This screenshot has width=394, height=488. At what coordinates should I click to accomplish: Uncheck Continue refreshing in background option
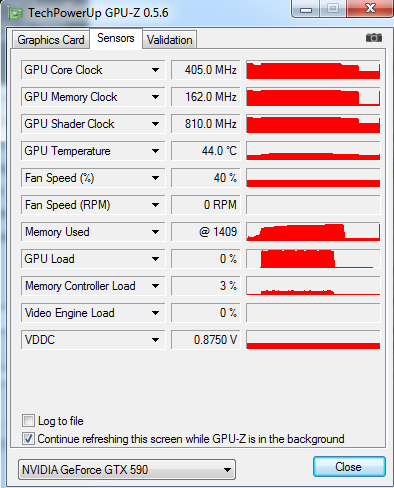point(28,439)
